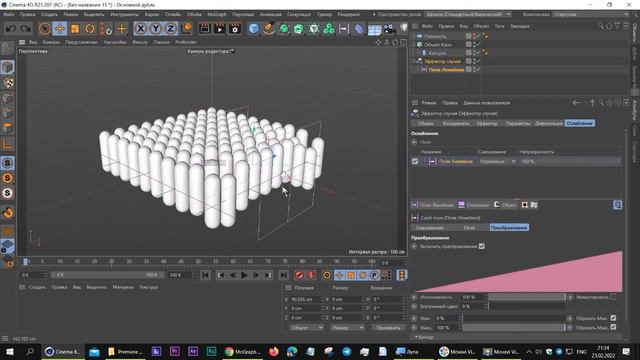Go to start of timeline
Image resolution: width=640 pixels, height=360 pixels.
tap(205, 275)
